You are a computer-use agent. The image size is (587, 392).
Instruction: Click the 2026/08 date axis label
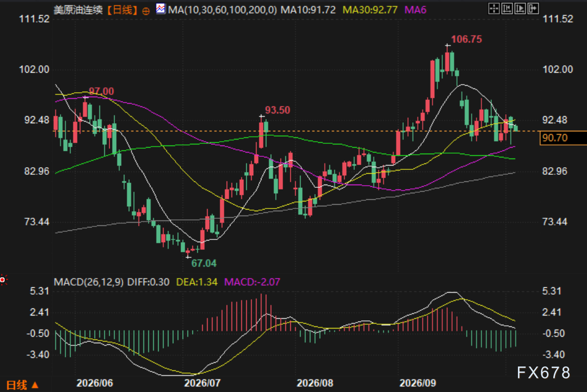(315, 383)
